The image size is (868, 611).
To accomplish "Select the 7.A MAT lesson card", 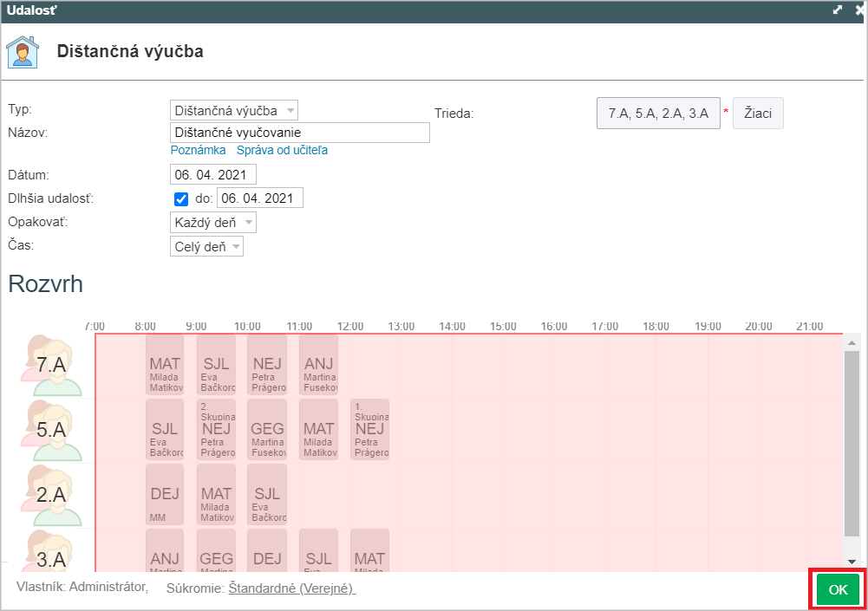I will click(165, 365).
